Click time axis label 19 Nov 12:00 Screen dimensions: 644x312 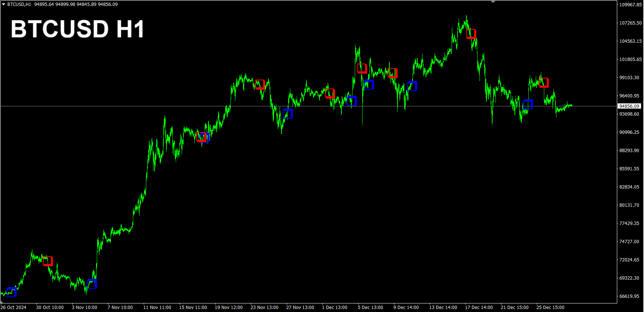coord(229,308)
